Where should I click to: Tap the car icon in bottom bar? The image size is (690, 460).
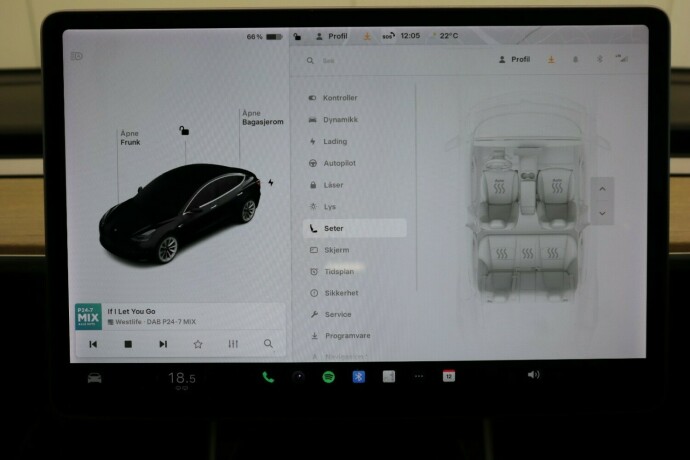[95, 378]
